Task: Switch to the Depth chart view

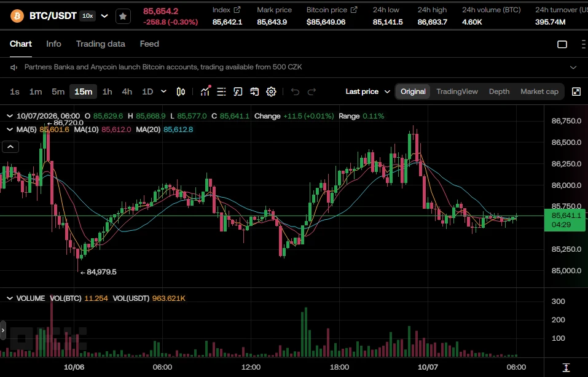Action: point(499,91)
